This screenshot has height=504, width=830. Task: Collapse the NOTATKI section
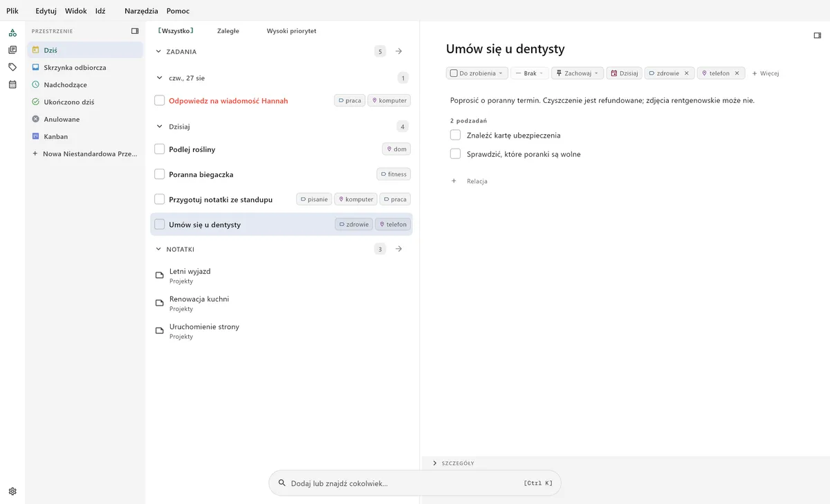158,249
